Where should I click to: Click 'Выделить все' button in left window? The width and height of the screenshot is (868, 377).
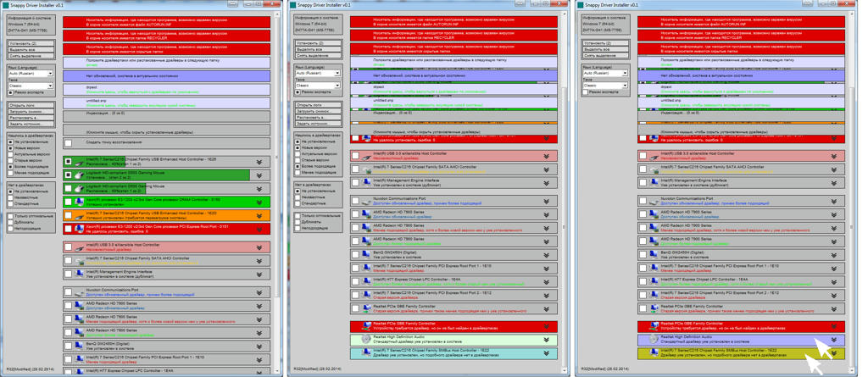[31, 50]
